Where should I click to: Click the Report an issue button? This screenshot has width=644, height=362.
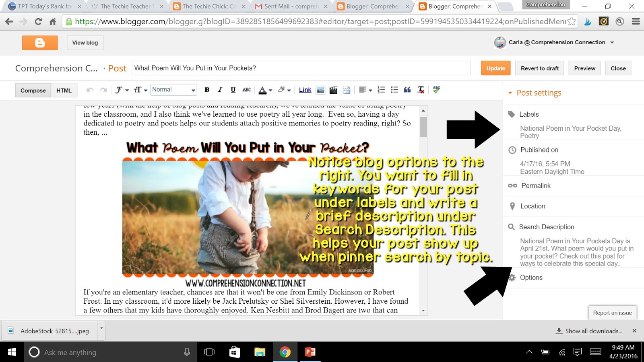[x=612, y=313]
